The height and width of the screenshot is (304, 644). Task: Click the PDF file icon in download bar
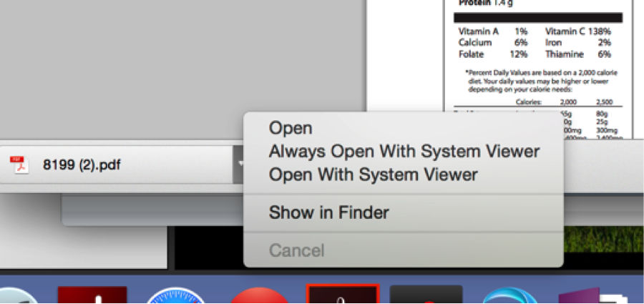(x=19, y=165)
